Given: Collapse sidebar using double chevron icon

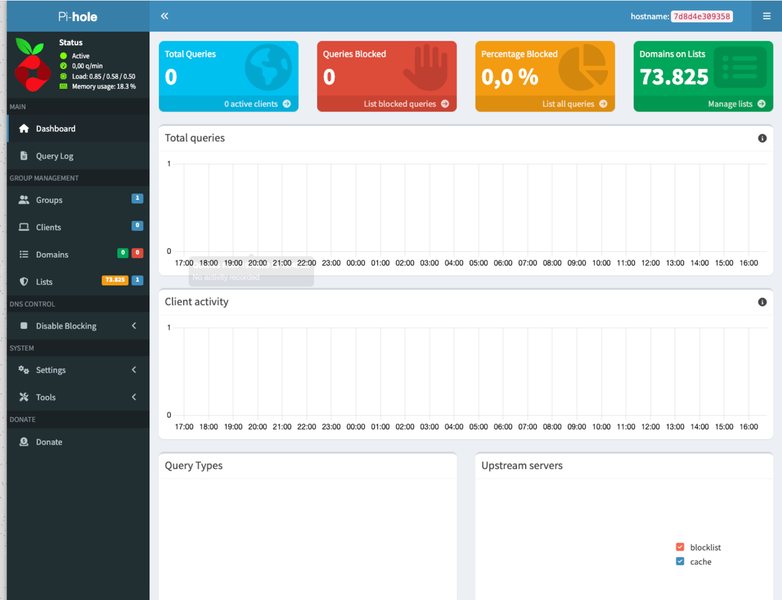Looking at the screenshot, I should pyautogui.click(x=164, y=16).
